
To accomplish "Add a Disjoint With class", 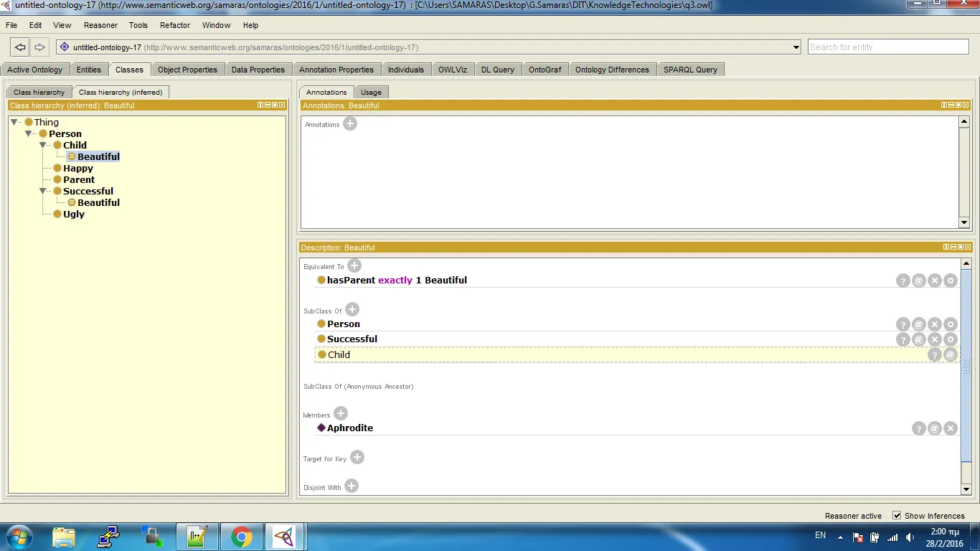I will 352,486.
